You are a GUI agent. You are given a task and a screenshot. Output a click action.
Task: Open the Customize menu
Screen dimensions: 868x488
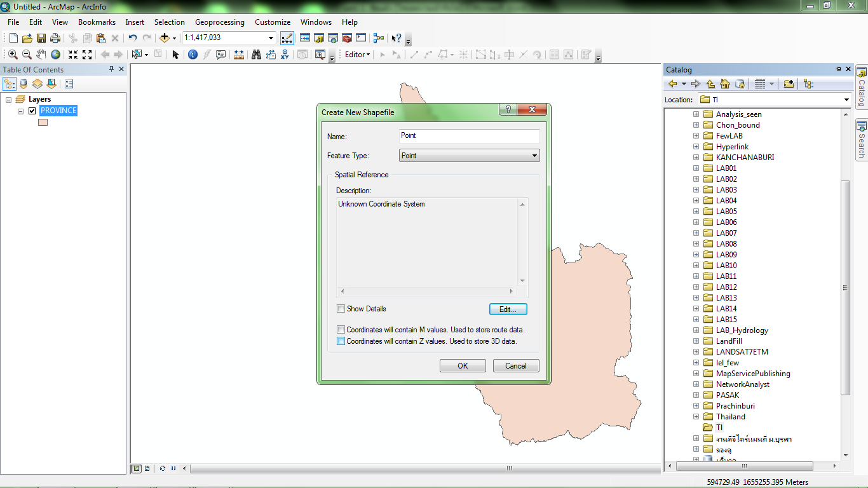pos(272,22)
